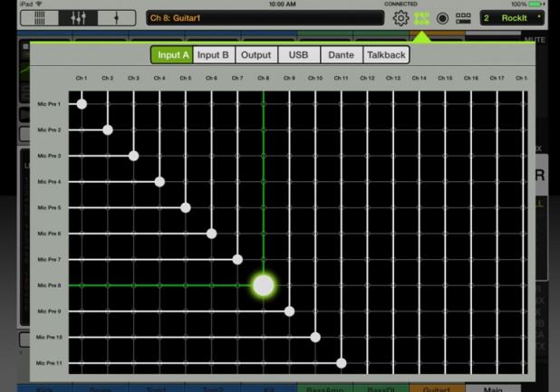560x392 pixels.
Task: Click the Mic Pre 5 to Ch 5 patch node
Action: (186, 207)
